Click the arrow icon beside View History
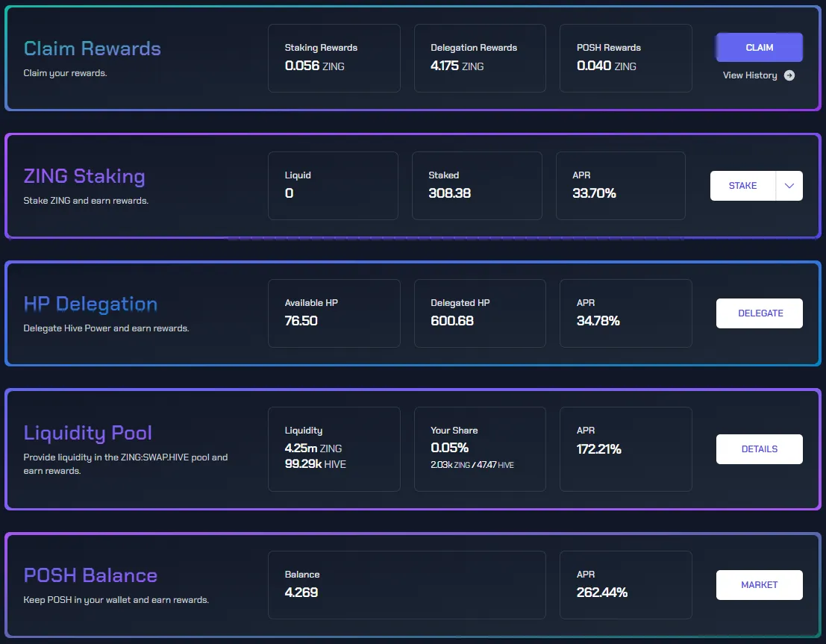This screenshot has height=644, width=826. (x=789, y=75)
